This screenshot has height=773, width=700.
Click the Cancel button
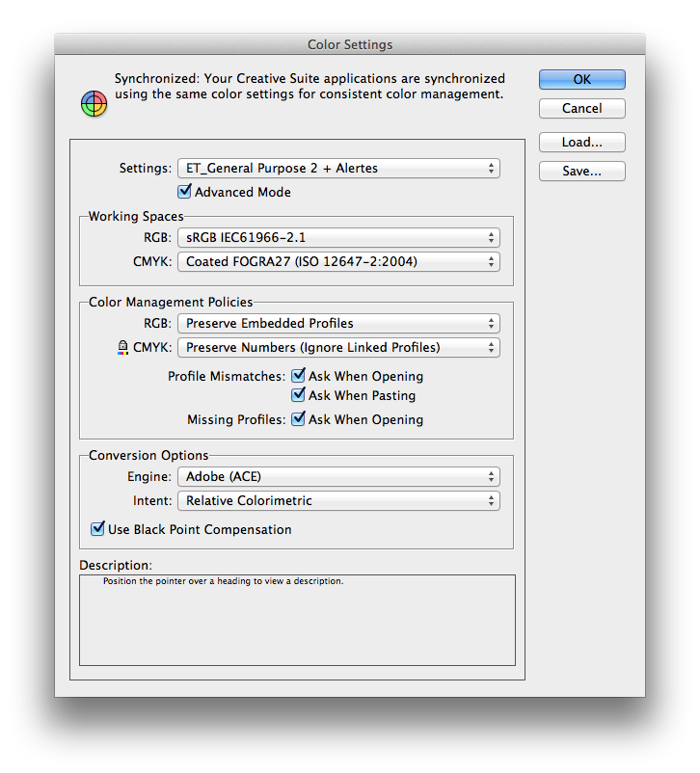click(x=581, y=108)
